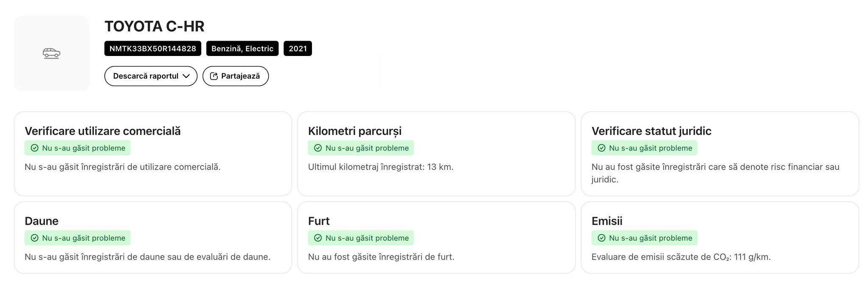Click checkmark icon under Daune
Screen dimensions: 868x290
35,238
